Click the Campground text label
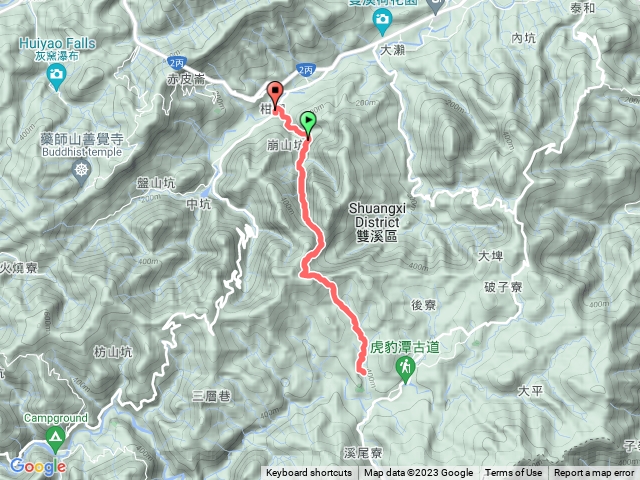This screenshot has width=640, height=480. [56, 418]
